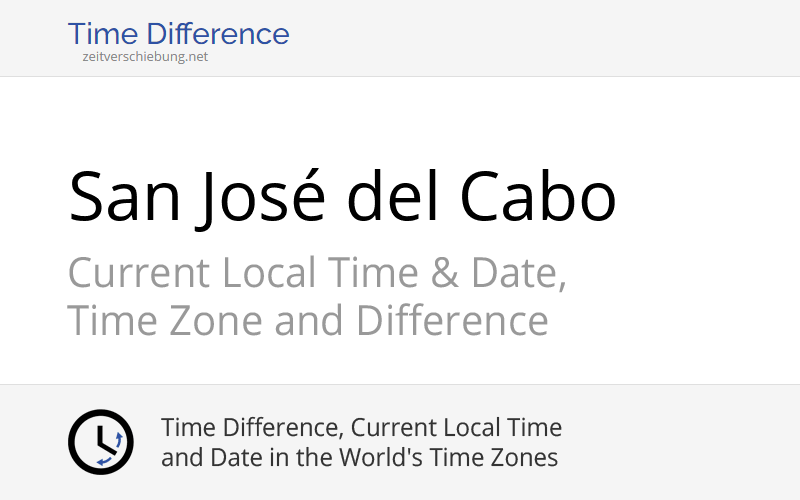
Task: Click the word San in the heading
Action: 124,197
